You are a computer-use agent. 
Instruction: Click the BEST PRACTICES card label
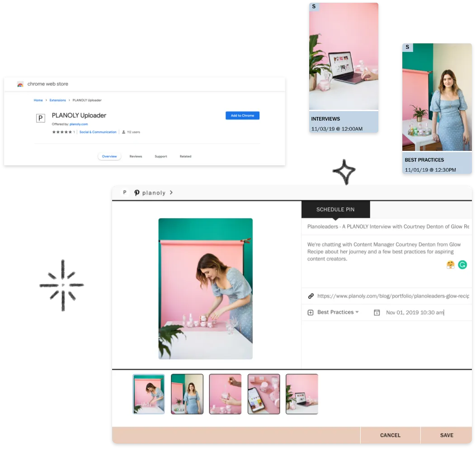tap(424, 160)
